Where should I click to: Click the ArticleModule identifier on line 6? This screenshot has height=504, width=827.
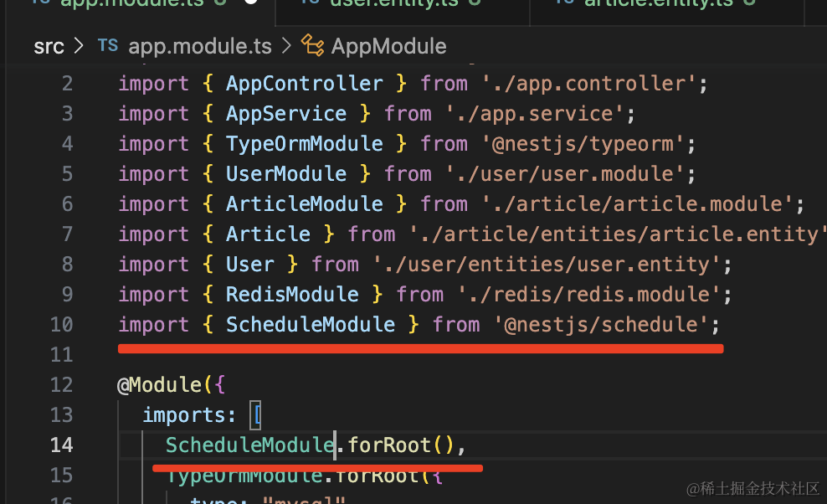tap(305, 204)
